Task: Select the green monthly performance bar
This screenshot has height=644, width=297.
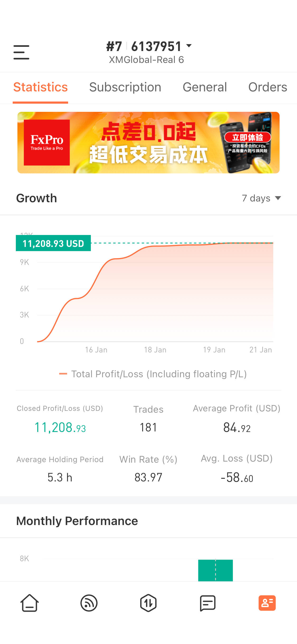Action: coord(215,570)
